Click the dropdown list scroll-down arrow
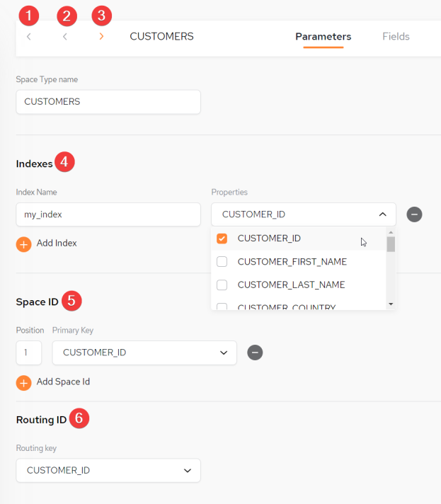This screenshot has height=504, width=441. pos(391,304)
